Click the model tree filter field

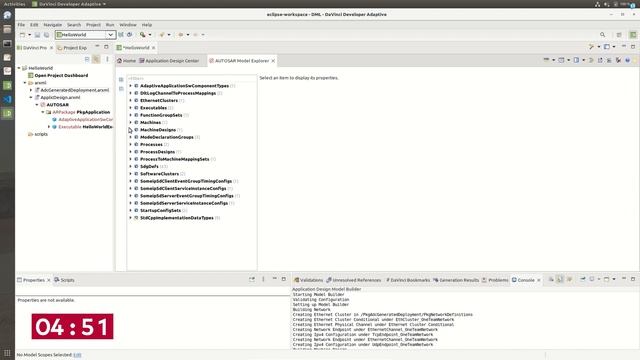(191, 78)
